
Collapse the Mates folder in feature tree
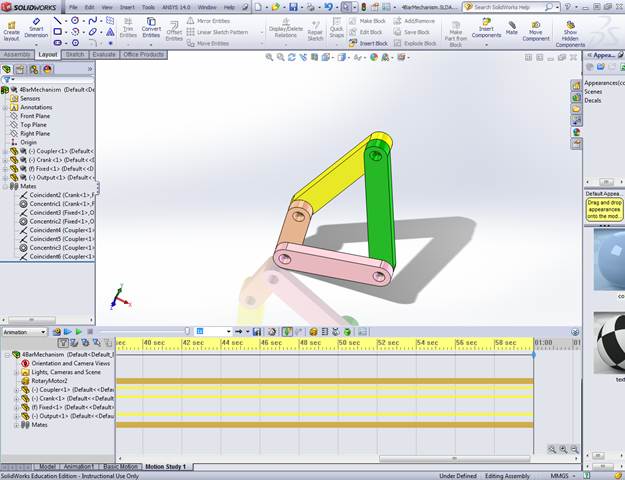coord(5,186)
